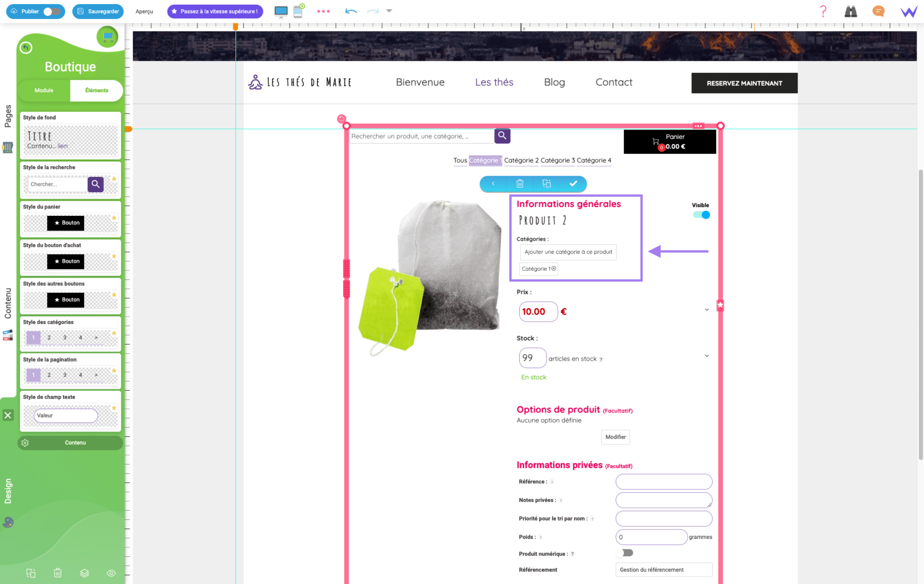The width and height of the screenshot is (924, 584).
Task: Click the undo arrow icon
Action: tap(351, 11)
